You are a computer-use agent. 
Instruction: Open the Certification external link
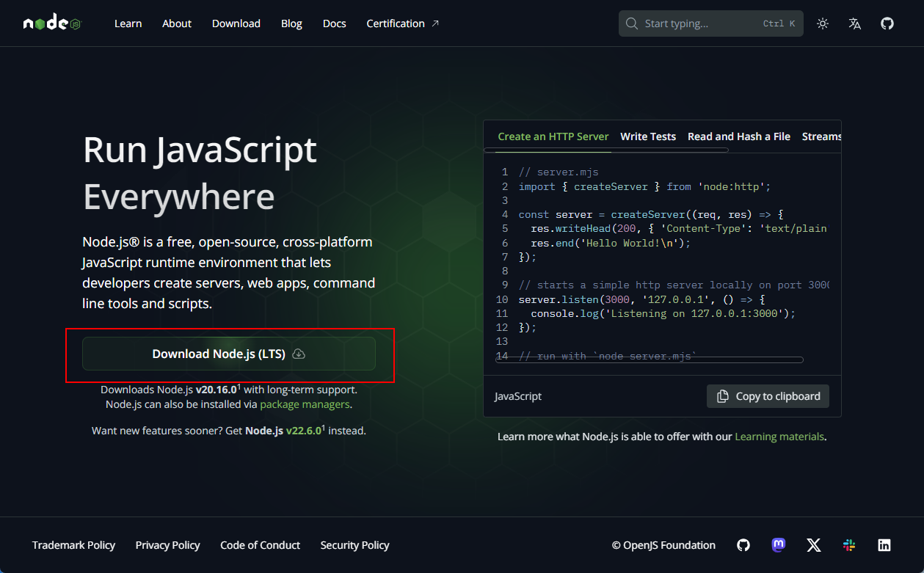[402, 23]
